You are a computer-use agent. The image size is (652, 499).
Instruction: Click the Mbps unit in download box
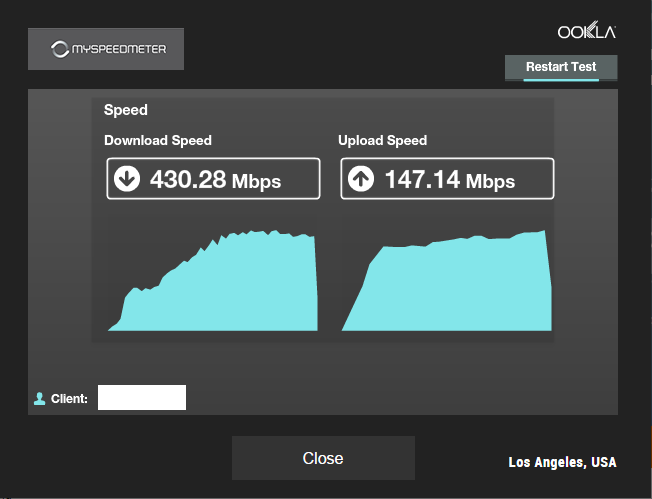pos(256,182)
